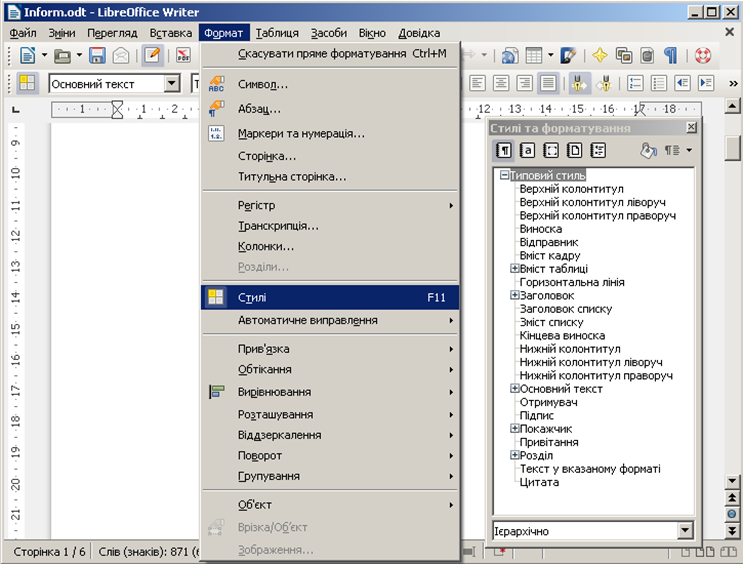The width and height of the screenshot is (743, 564).
Task: Click the Стилі icon in Format menu
Action: [x=216, y=297]
